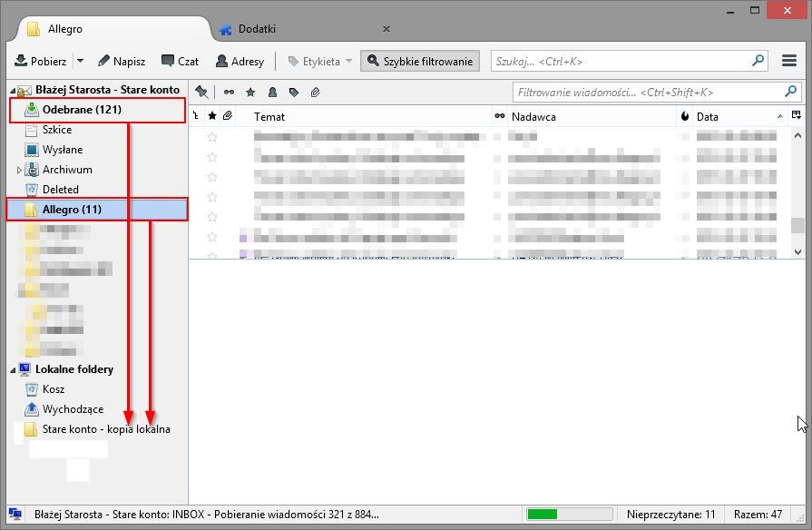
Task: Filter starred messages in quick filter bar
Action: coord(250,93)
